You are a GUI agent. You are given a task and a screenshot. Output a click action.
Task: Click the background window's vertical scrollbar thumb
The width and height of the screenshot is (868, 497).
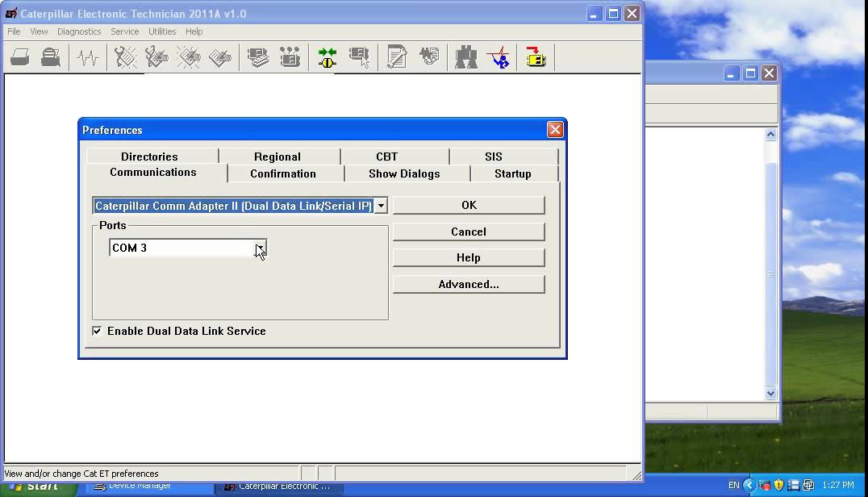click(x=770, y=274)
